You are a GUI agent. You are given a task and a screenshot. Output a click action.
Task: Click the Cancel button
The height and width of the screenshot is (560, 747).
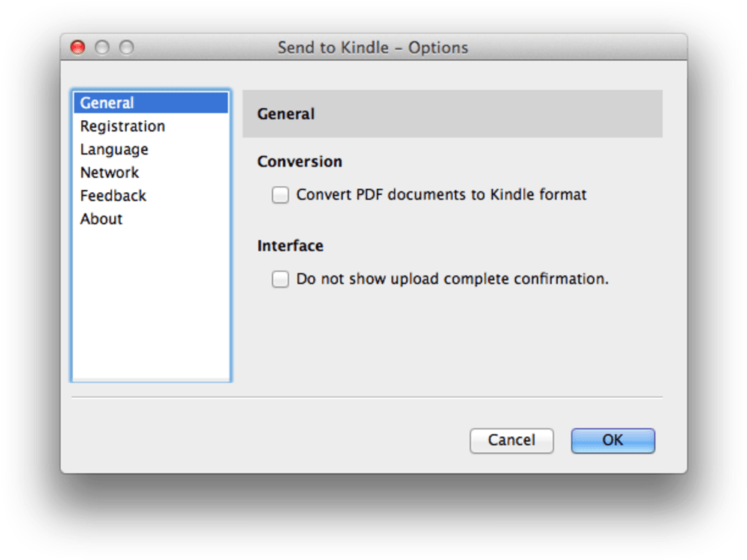click(512, 441)
